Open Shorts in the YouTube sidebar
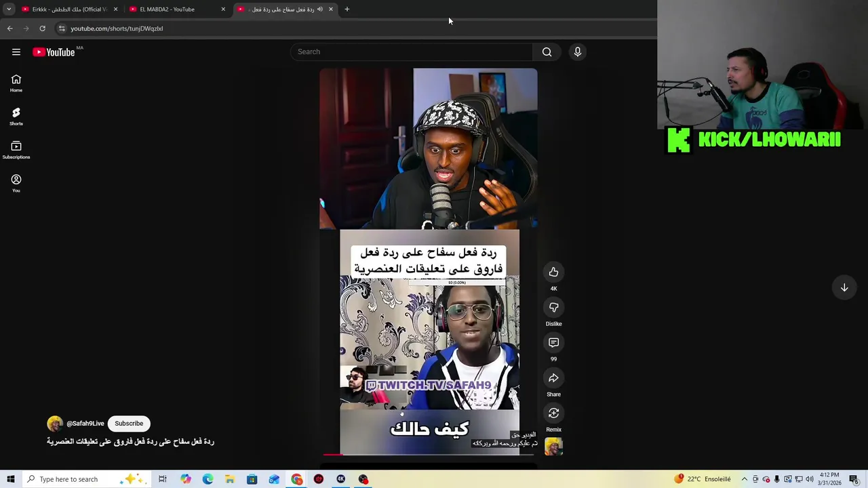Image resolution: width=868 pixels, height=488 pixels. coord(16,117)
